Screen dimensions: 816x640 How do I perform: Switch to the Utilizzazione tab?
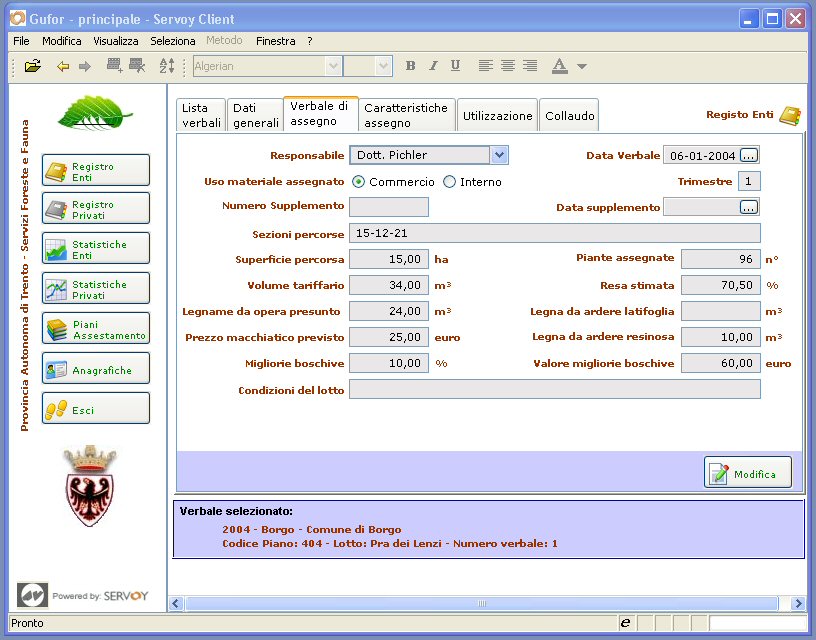pyautogui.click(x=498, y=115)
